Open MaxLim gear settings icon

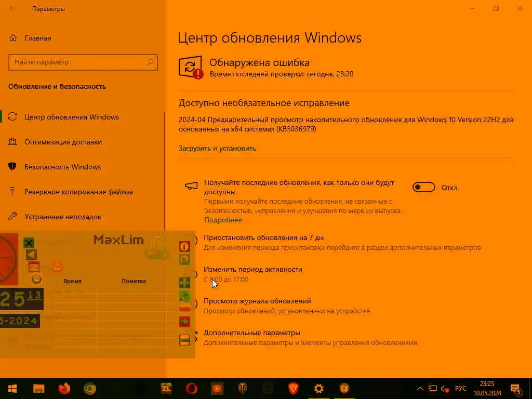click(184, 260)
